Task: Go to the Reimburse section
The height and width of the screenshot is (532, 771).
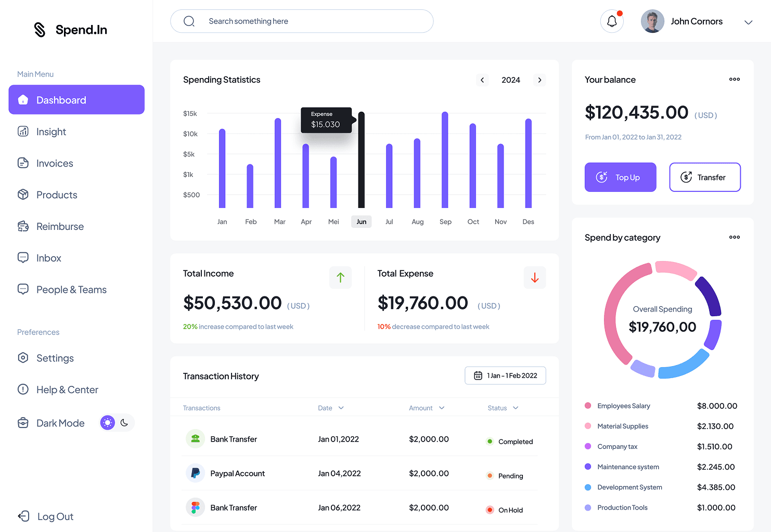Action: point(60,226)
